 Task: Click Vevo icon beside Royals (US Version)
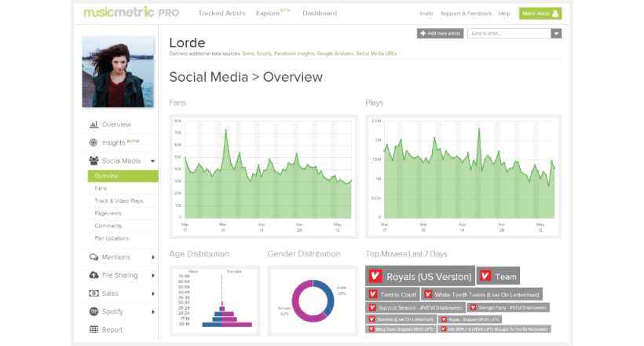pyautogui.click(x=375, y=276)
